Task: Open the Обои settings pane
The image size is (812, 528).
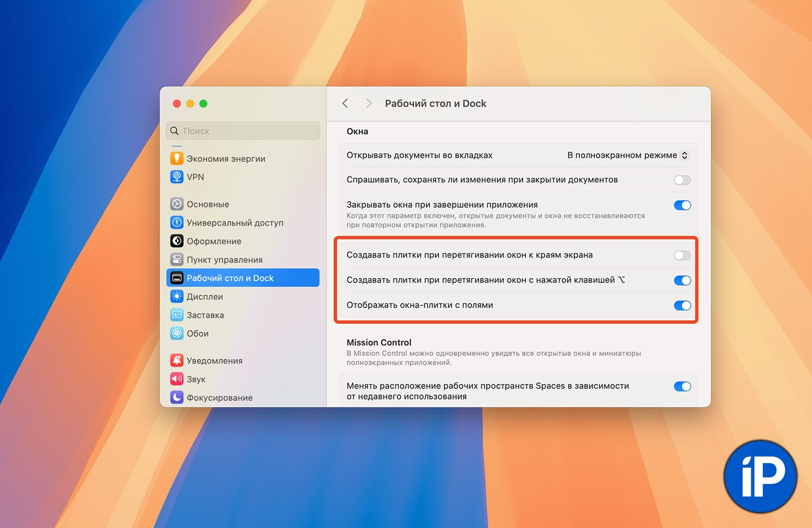Action: tap(243, 333)
